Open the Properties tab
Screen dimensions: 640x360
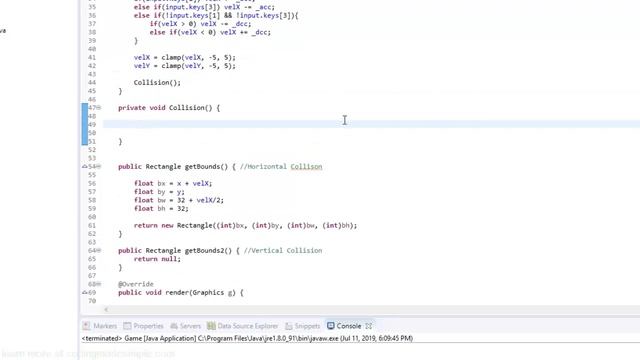click(x=143, y=326)
